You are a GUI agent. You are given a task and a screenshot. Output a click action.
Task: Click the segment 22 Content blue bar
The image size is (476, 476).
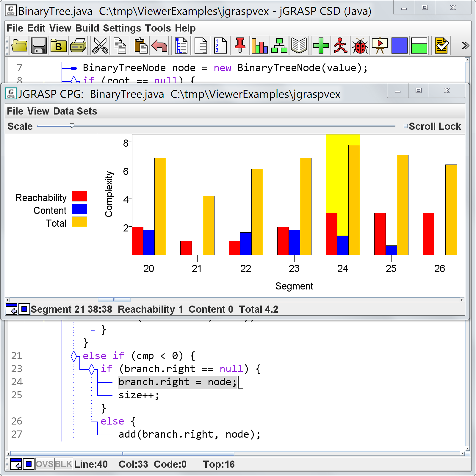pos(246,244)
